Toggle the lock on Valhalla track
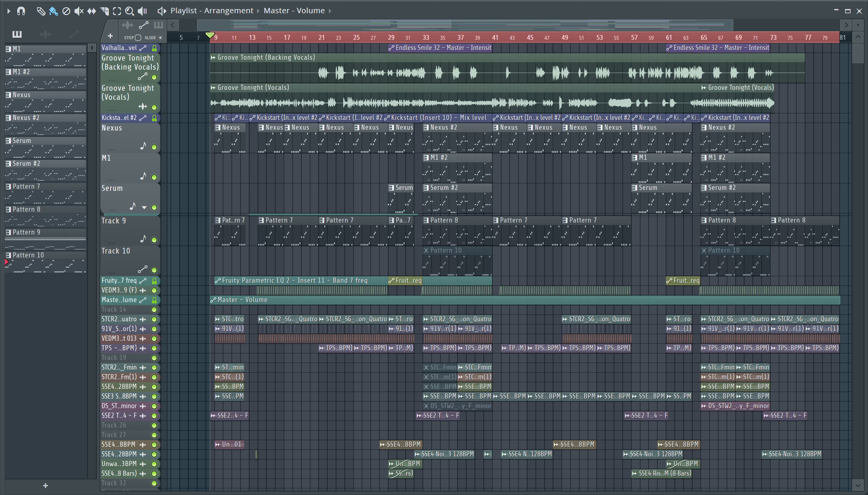The image size is (868, 495). coord(154,48)
